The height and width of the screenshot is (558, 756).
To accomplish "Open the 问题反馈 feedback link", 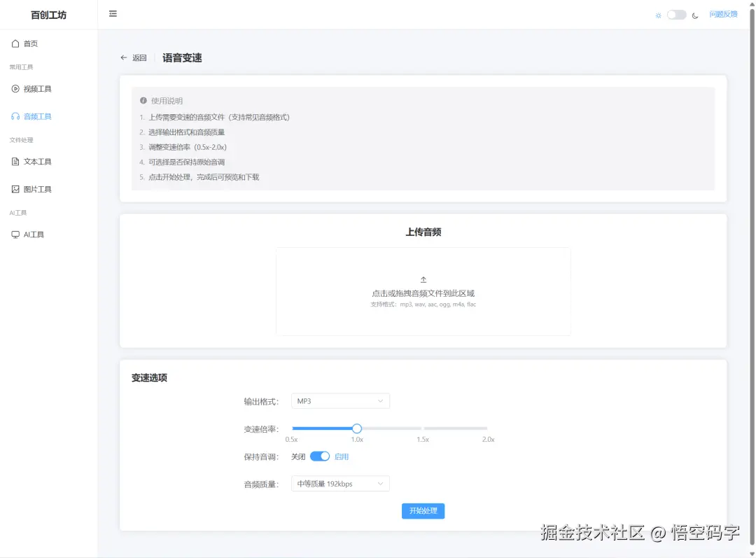I will [724, 14].
